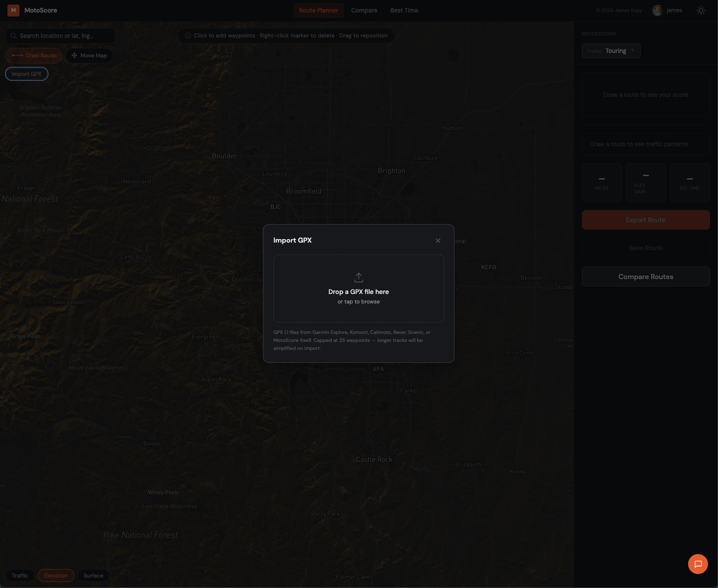This screenshot has height=588, width=718.
Task: Click the upload arrow icon in the drop zone
Action: pos(358,277)
